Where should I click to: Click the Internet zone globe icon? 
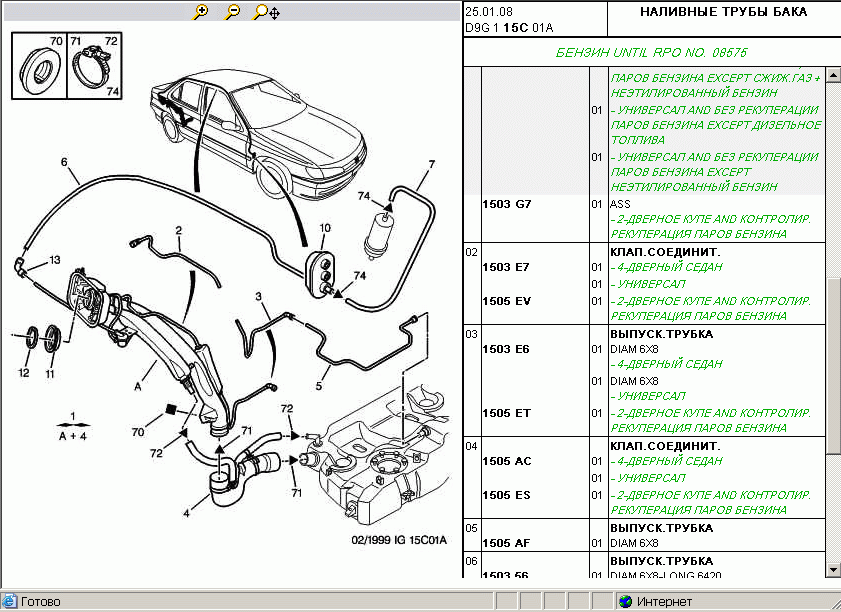[625, 601]
